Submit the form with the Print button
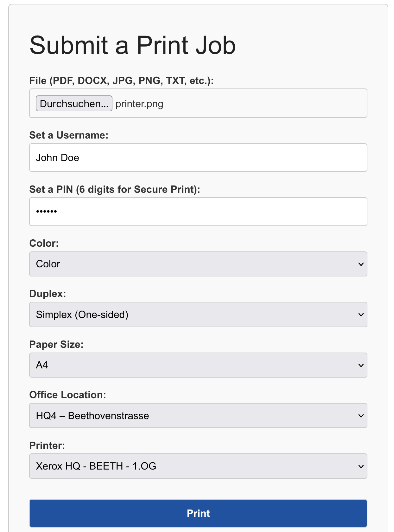This screenshot has width=394, height=532. pos(198,513)
